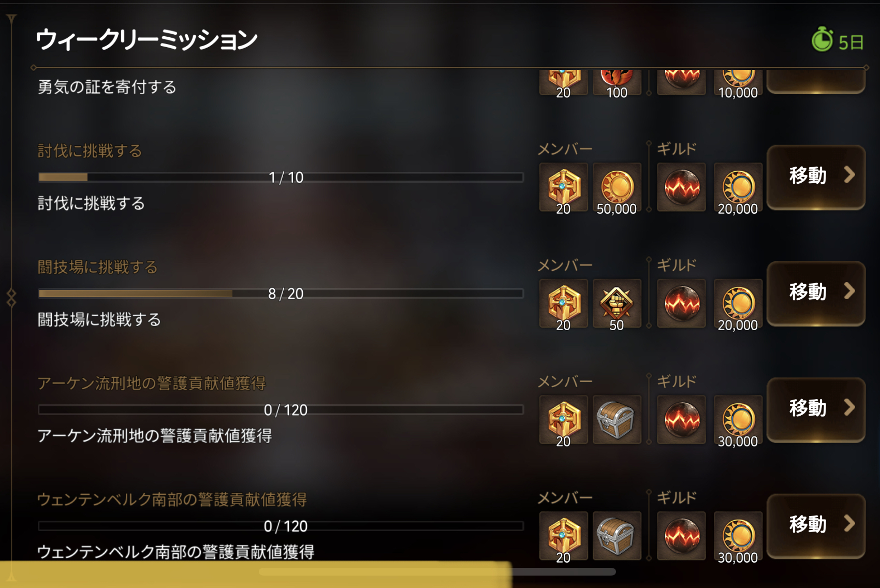
Task: Tap the アーケン流刑地の警護貢献値獲得 mission title
Action: pos(152,384)
